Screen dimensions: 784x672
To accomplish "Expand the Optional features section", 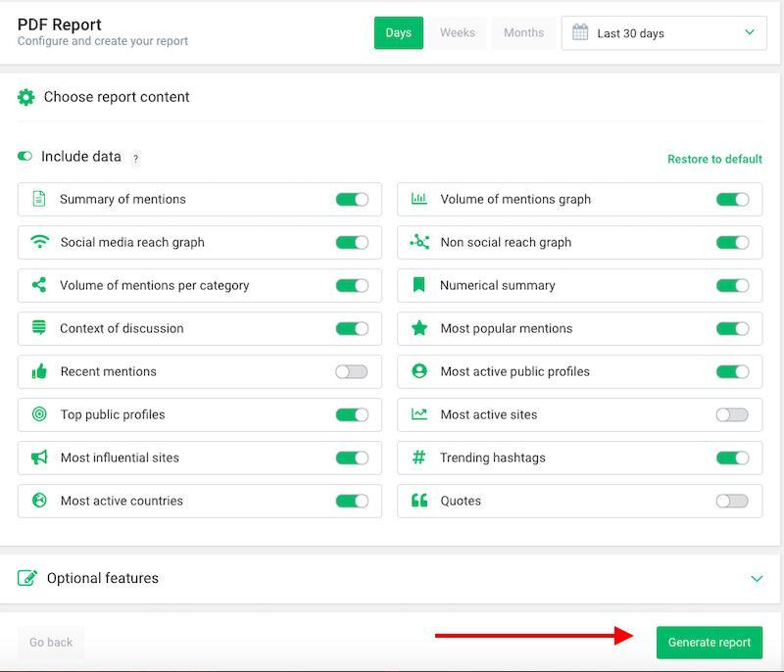I will pyautogui.click(x=757, y=579).
